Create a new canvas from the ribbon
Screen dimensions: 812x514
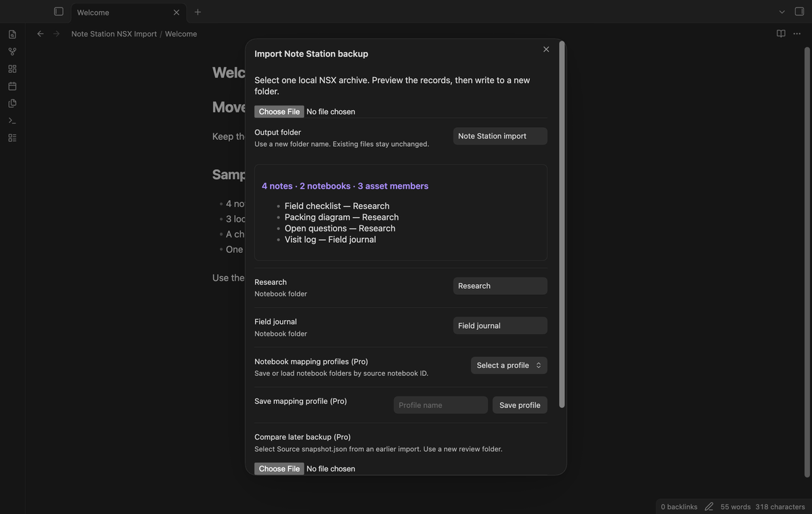click(x=12, y=69)
